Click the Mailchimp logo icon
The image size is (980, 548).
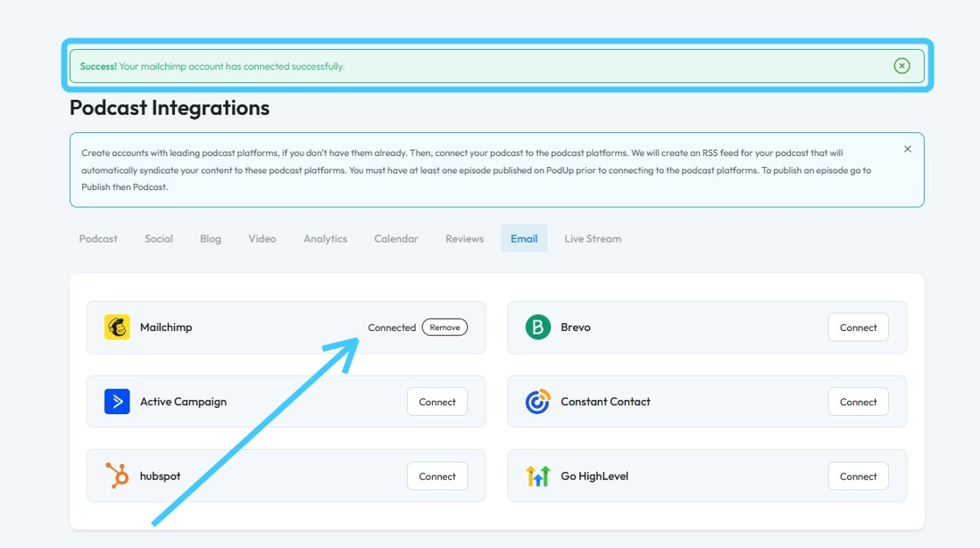(117, 327)
